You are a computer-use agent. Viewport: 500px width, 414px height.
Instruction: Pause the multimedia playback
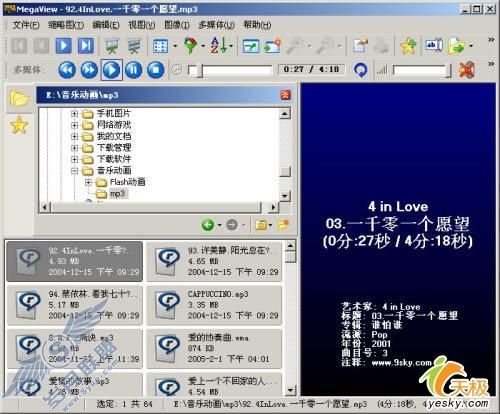tap(134, 70)
